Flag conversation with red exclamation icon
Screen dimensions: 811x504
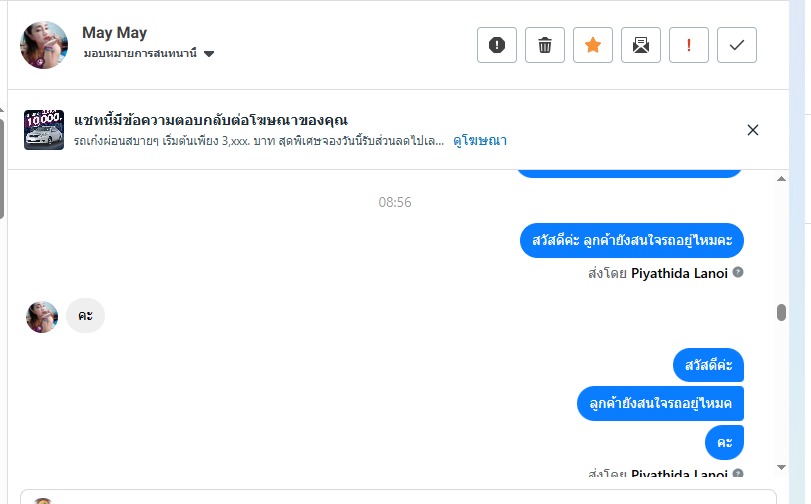pyautogui.click(x=689, y=45)
